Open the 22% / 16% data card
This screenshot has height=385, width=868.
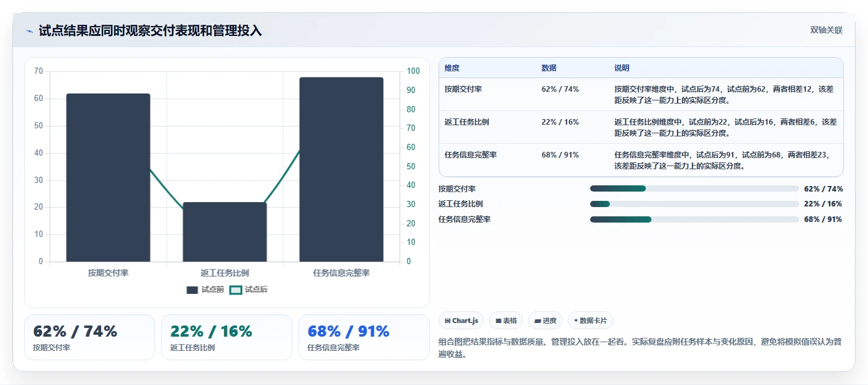point(226,337)
